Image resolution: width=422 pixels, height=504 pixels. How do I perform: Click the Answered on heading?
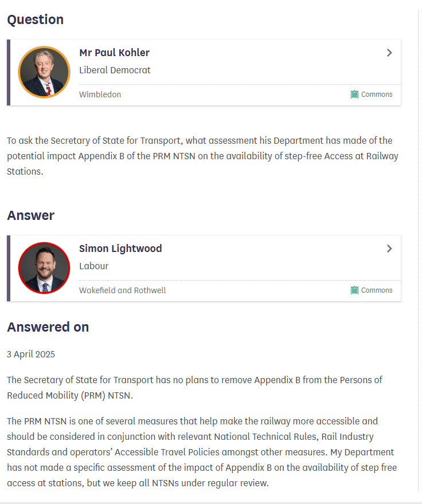(48, 327)
